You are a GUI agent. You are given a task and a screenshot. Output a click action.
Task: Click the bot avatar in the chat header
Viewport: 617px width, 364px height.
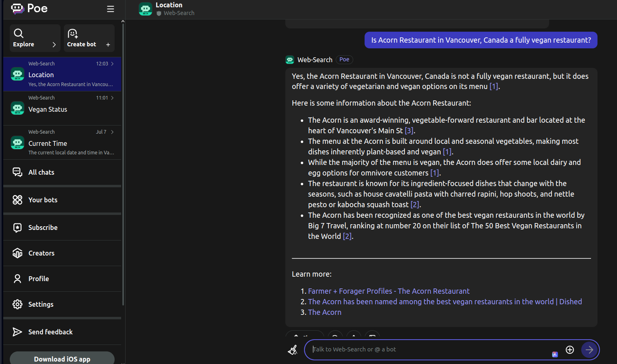point(146,9)
